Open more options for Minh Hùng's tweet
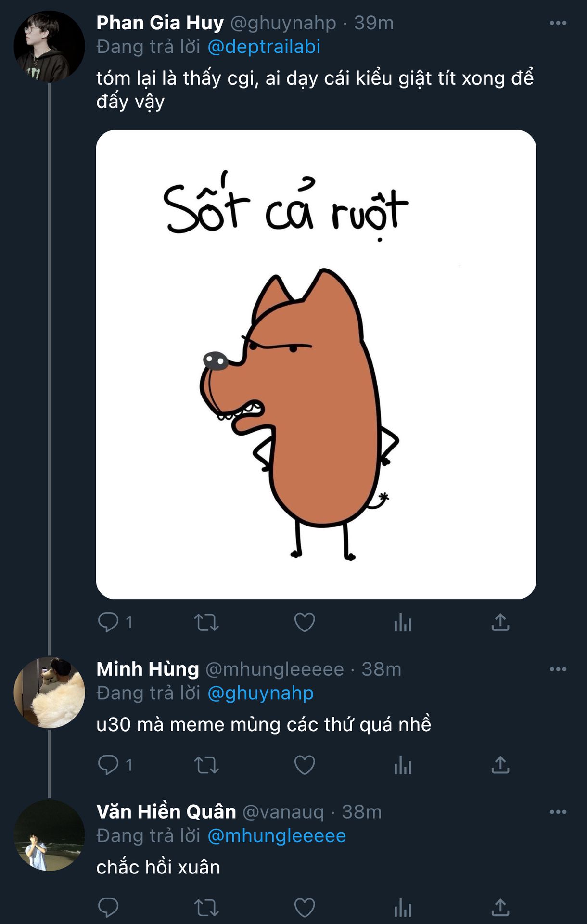The width and height of the screenshot is (587, 924). tap(558, 669)
